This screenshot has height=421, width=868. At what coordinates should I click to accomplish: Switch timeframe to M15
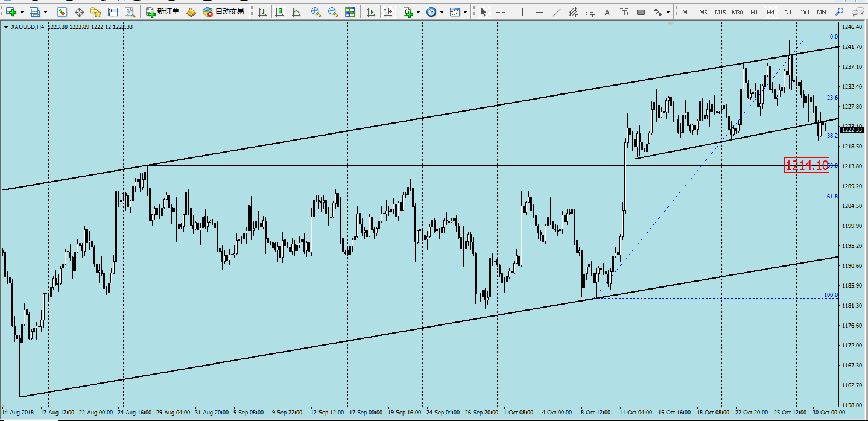720,12
